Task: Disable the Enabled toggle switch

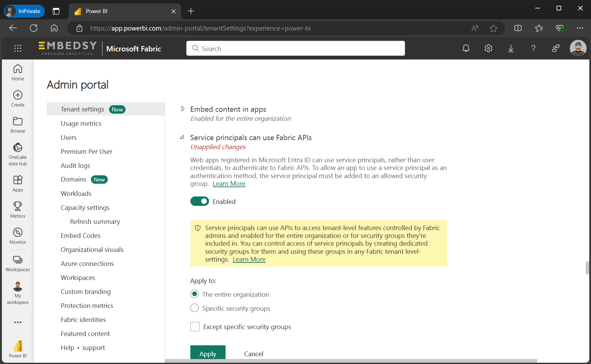Action: tap(199, 201)
